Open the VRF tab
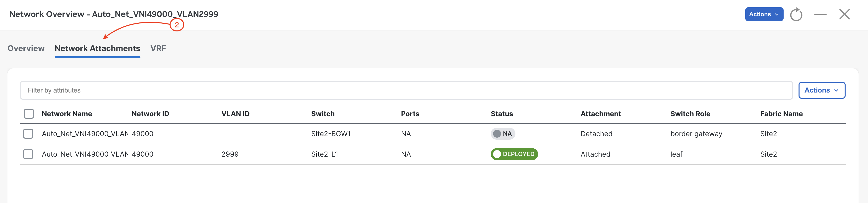Screen dimensions: 868x203 pyautogui.click(x=158, y=48)
